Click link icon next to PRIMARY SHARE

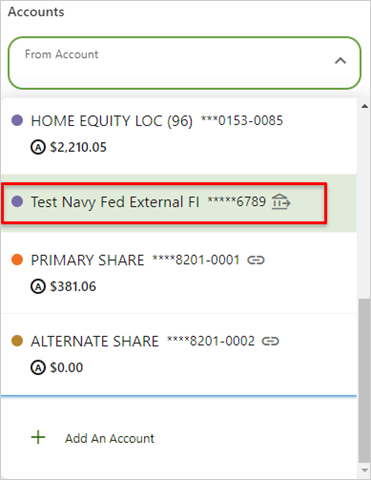coord(256,260)
